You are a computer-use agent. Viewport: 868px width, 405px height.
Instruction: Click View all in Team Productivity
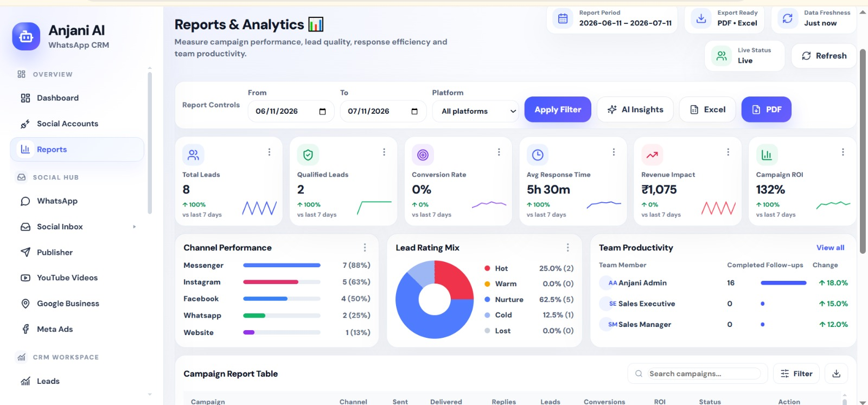tap(830, 248)
